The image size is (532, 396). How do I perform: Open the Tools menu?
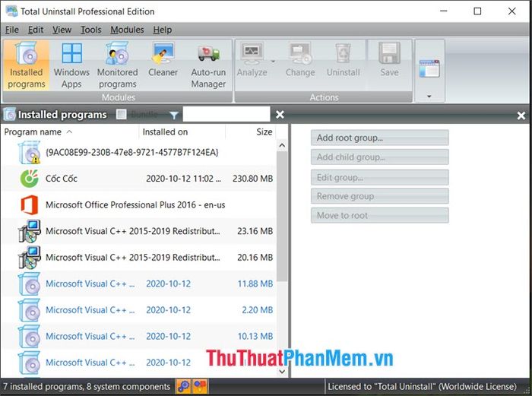pyautogui.click(x=90, y=30)
